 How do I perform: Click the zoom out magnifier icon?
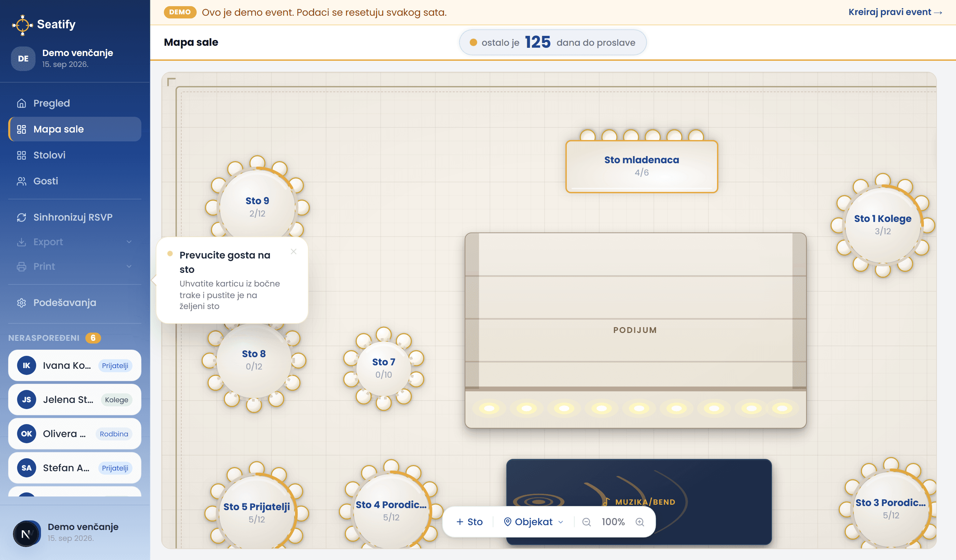[x=587, y=522]
